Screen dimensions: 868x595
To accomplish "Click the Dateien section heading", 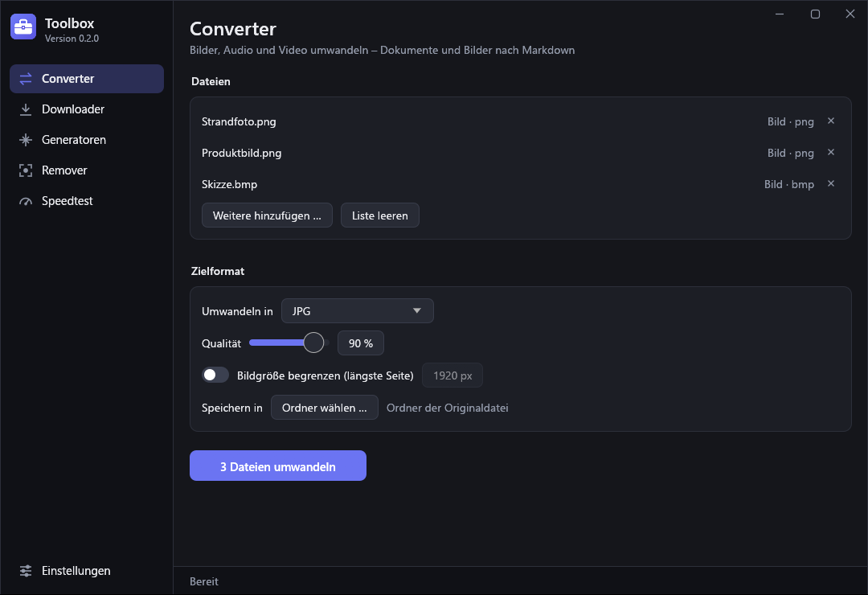I will [x=211, y=81].
